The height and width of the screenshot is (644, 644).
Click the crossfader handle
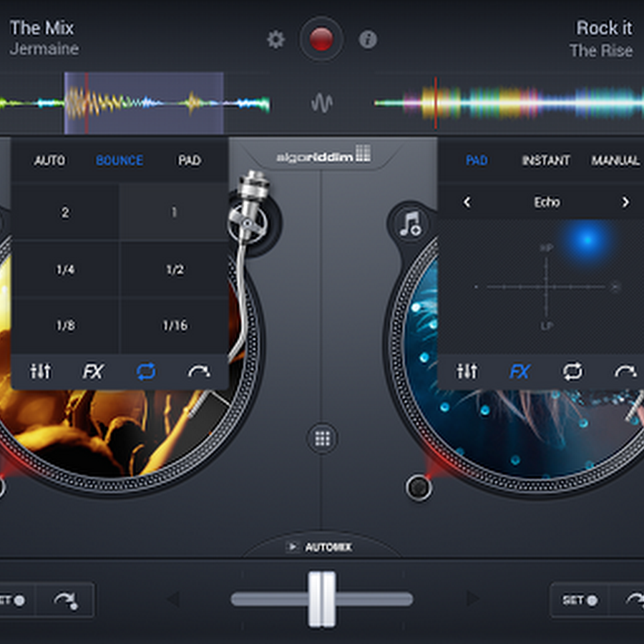322,599
